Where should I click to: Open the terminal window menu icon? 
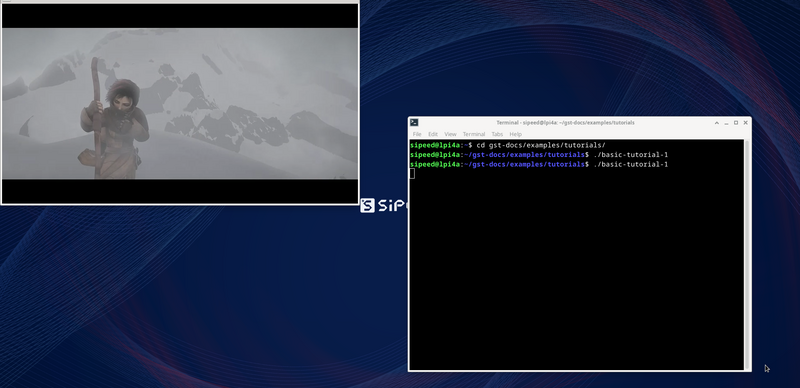pos(414,123)
